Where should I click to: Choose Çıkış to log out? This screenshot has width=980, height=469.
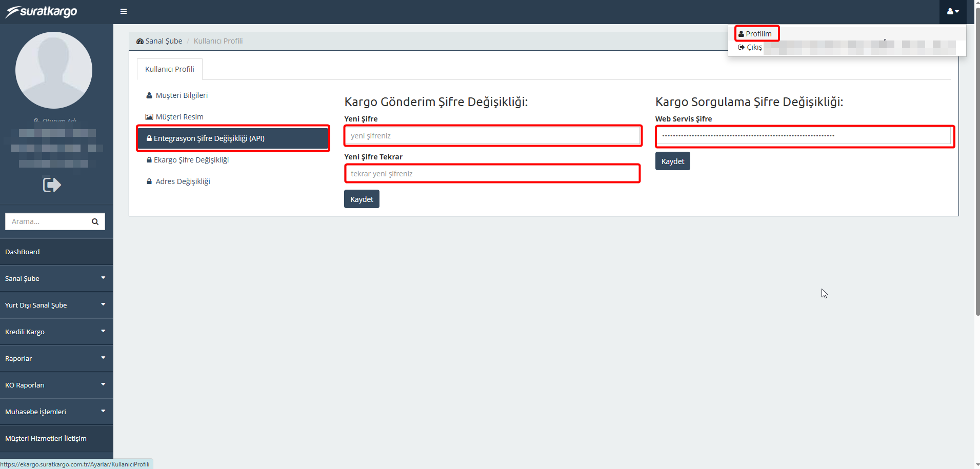(750, 47)
